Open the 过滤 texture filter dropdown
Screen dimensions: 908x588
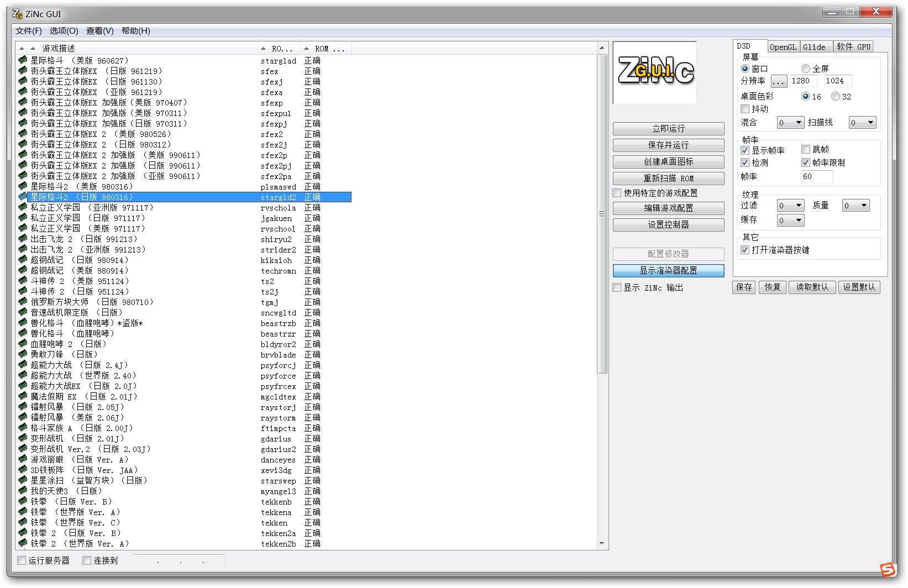coord(790,206)
